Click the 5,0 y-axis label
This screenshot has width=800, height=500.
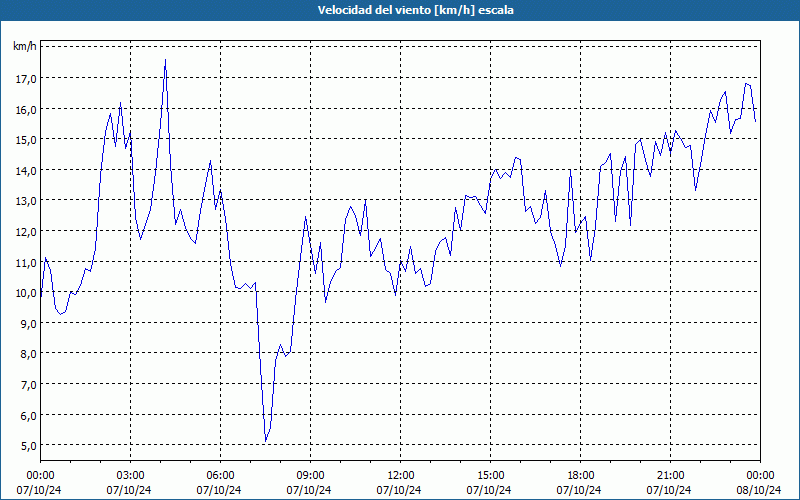pos(29,446)
